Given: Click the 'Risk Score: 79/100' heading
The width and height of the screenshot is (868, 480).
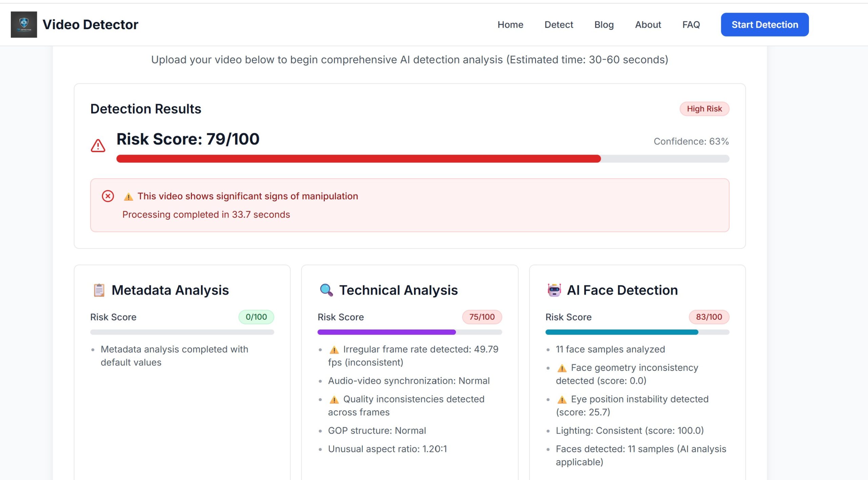Looking at the screenshot, I should [188, 139].
